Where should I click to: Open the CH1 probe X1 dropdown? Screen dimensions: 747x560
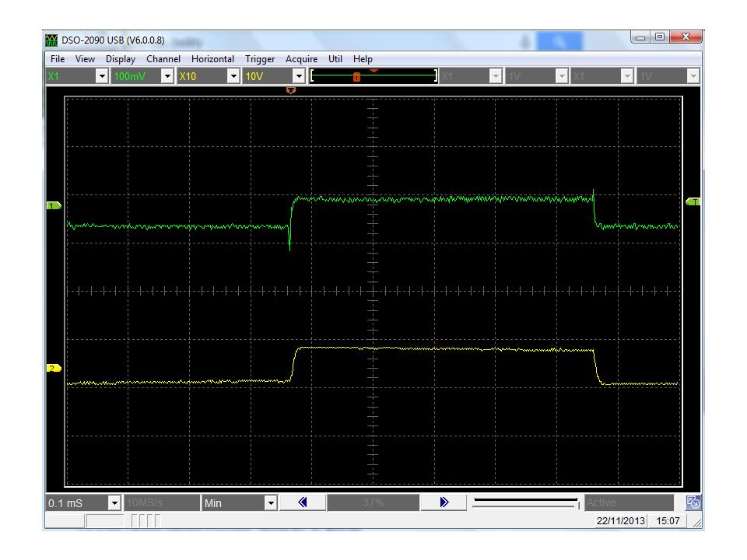(x=100, y=76)
